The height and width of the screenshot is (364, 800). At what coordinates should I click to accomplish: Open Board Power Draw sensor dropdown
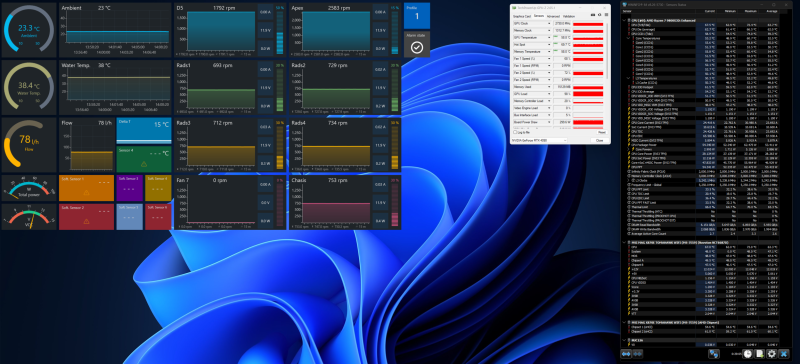(x=549, y=122)
